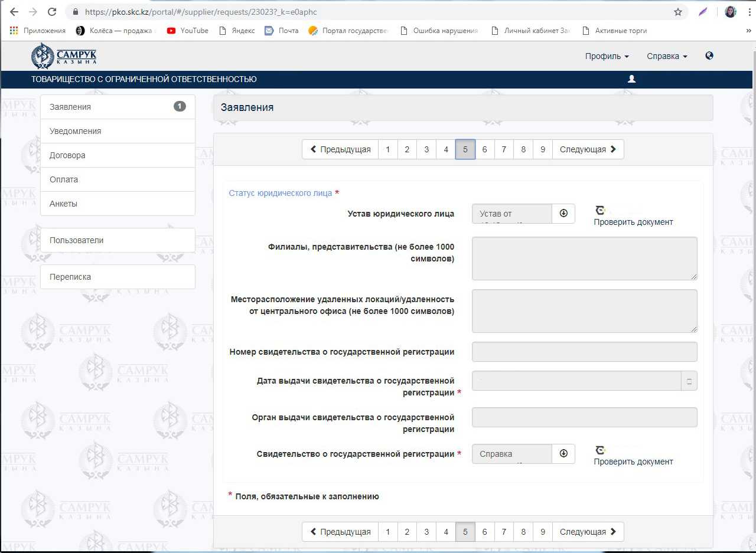Image resolution: width=756 pixels, height=553 pixels.
Task: Click the Номер свидетельства registration number field
Action: [584, 352]
